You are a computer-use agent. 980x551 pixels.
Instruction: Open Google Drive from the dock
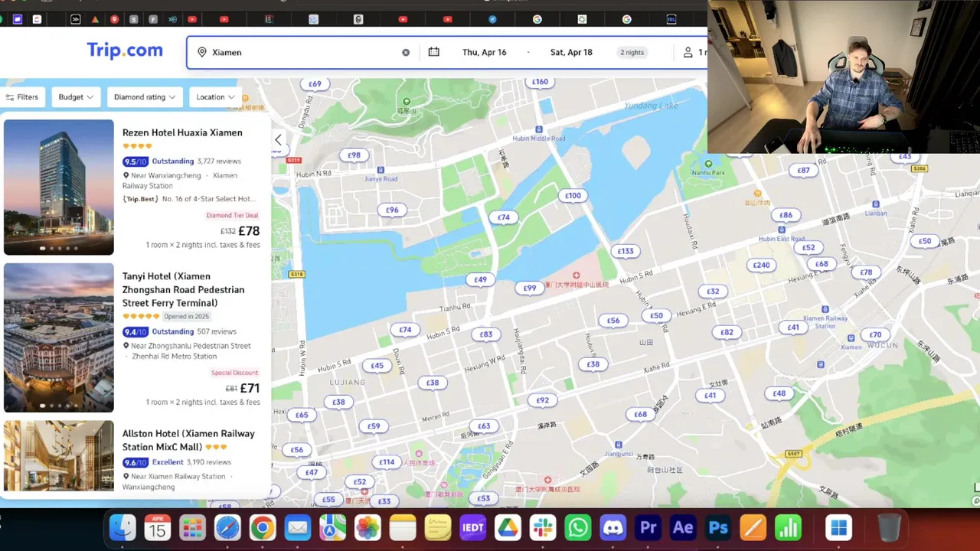508,527
